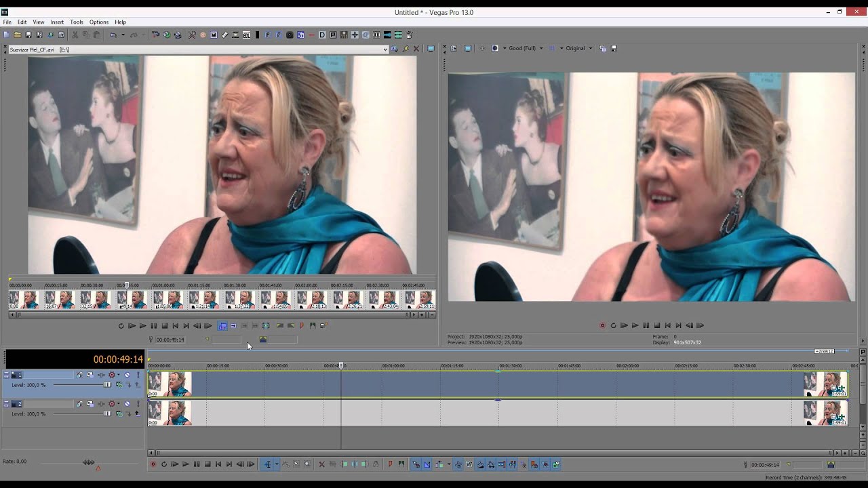Go to start in timeline transport
The width and height of the screenshot is (868, 488).
tap(218, 464)
